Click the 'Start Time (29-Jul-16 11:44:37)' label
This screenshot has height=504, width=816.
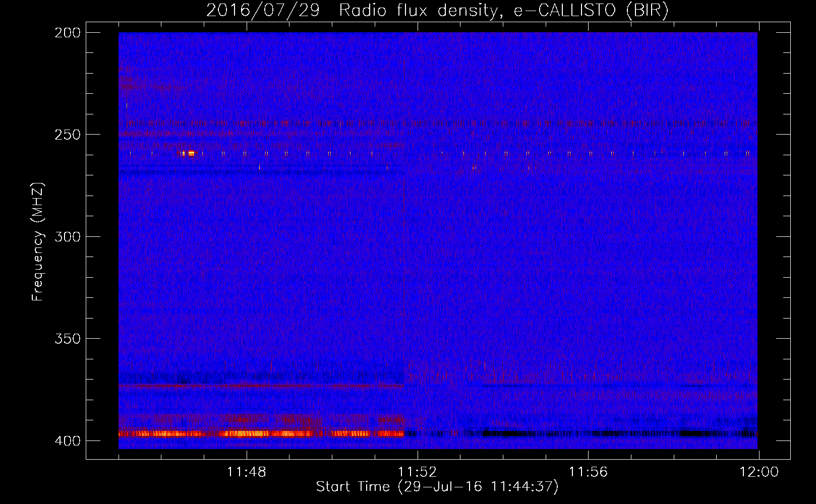[437, 487]
